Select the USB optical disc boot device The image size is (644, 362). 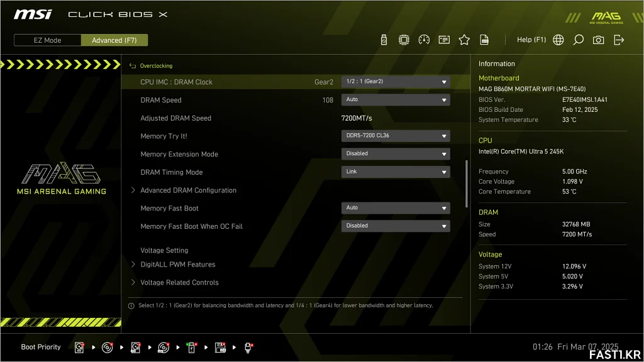click(x=164, y=348)
